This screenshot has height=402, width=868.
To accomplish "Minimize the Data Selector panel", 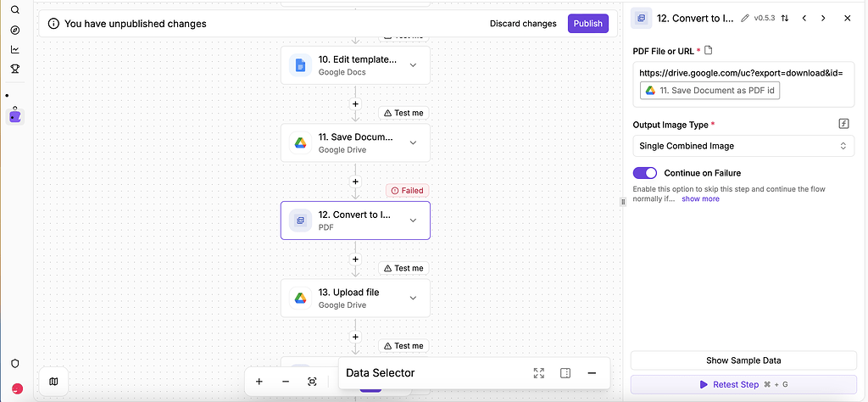I will click(x=592, y=373).
